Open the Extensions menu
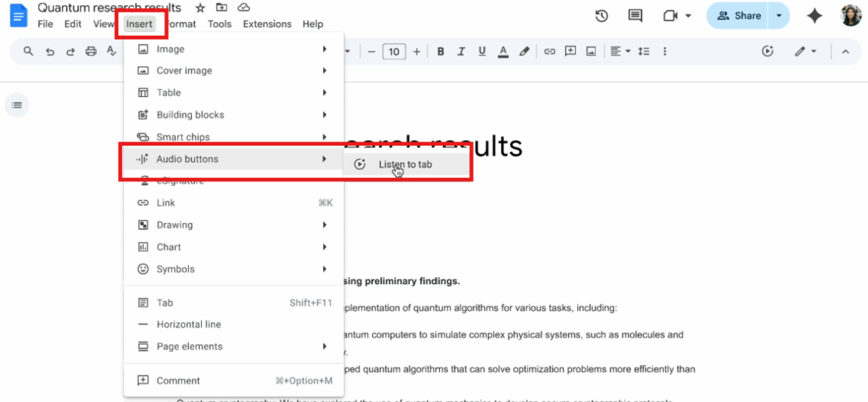This screenshot has height=402, width=868. click(267, 24)
